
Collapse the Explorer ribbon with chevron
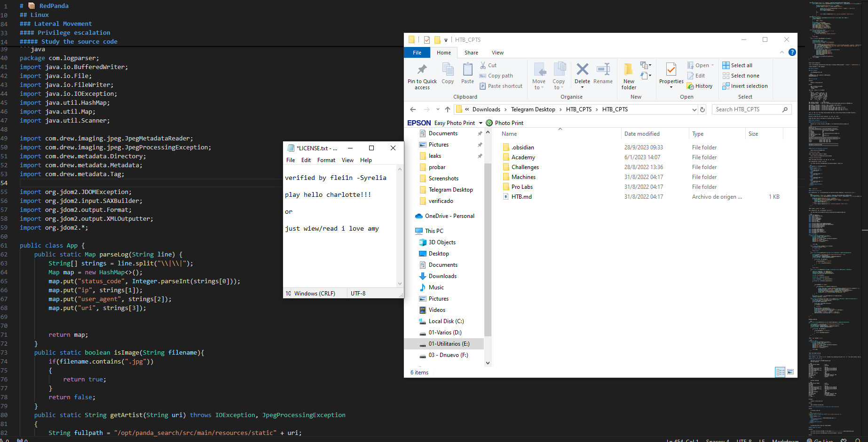point(782,52)
